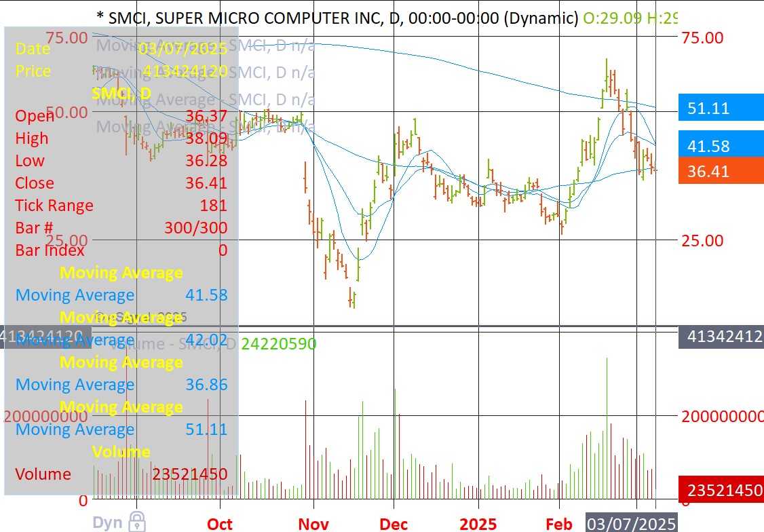Click the 20000000 label on the right volume scale
The image size is (764, 532).
point(722,417)
